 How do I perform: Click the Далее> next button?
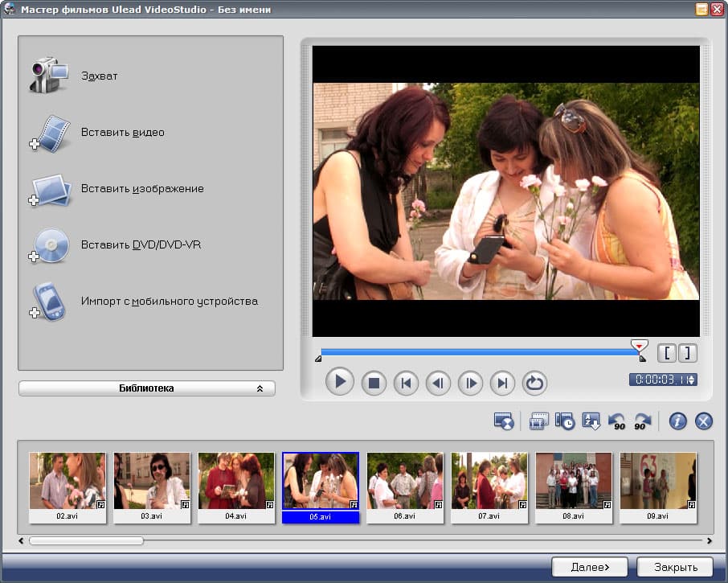590,567
